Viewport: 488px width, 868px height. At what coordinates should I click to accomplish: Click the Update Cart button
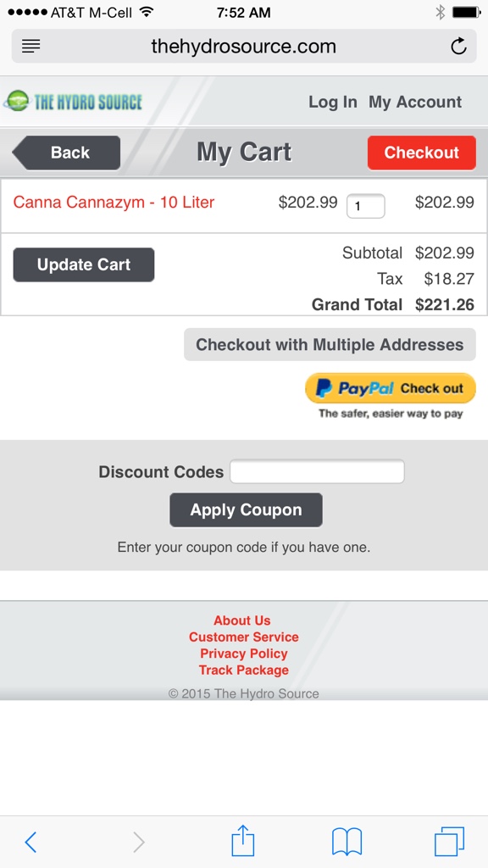click(x=84, y=264)
